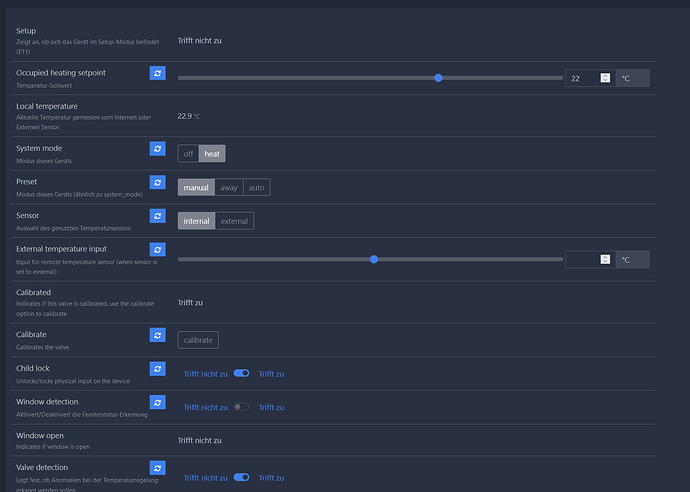Click the Setup status 'Trifft nicht zu'
This screenshot has width=690, height=492.
199,40
